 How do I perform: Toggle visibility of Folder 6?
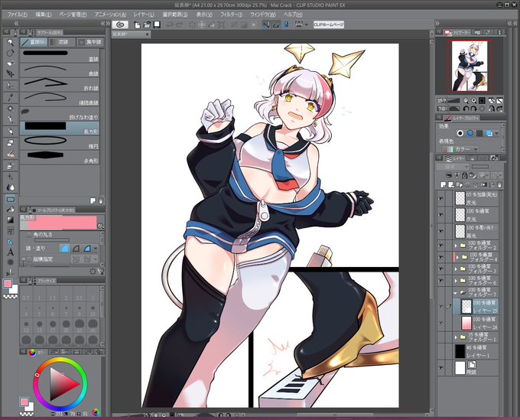440,281
